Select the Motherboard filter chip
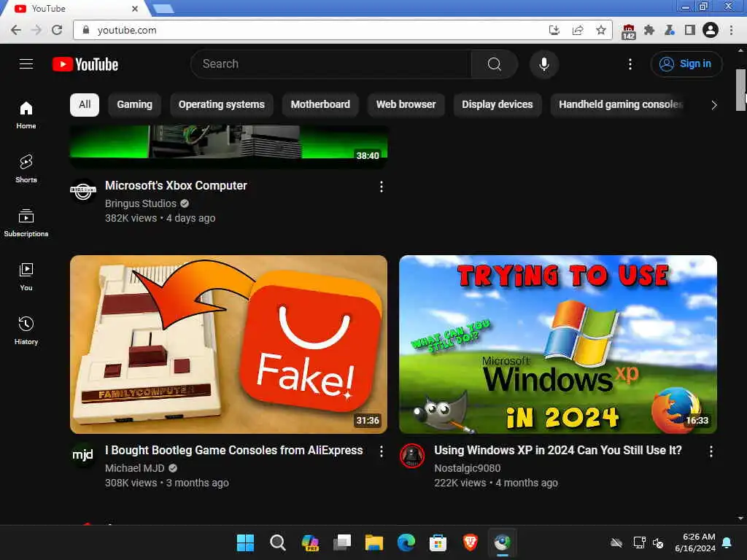 click(320, 105)
